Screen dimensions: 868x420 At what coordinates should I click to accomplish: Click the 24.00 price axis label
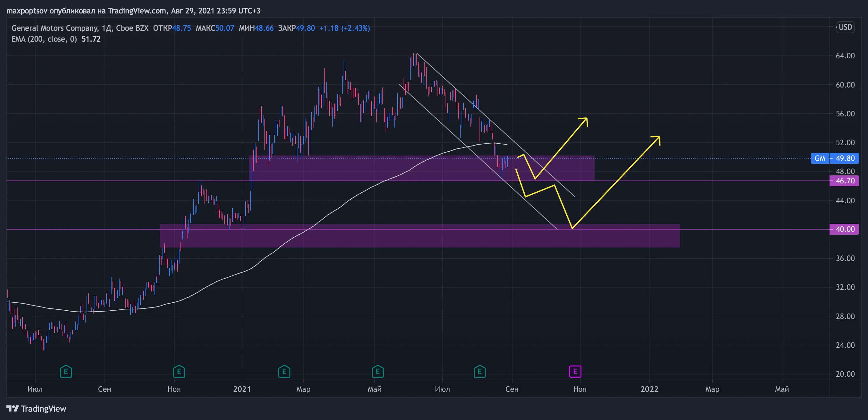click(x=845, y=345)
